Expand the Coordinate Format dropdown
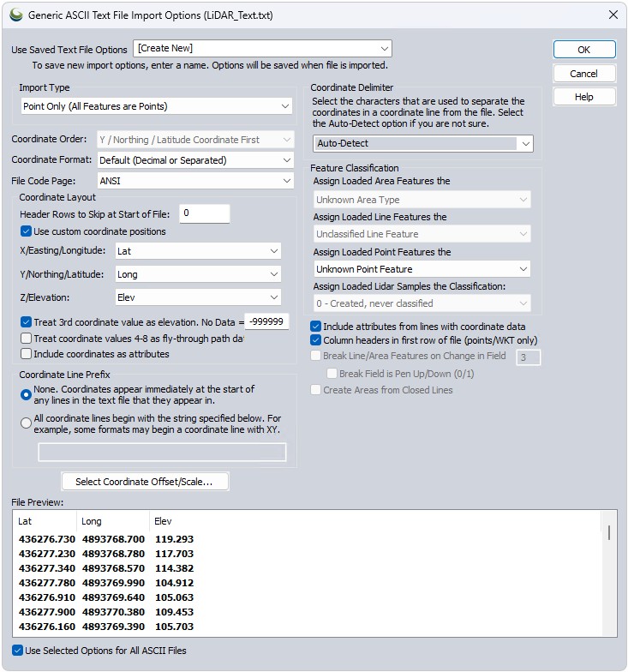The height and width of the screenshot is (672, 628). [x=195, y=160]
